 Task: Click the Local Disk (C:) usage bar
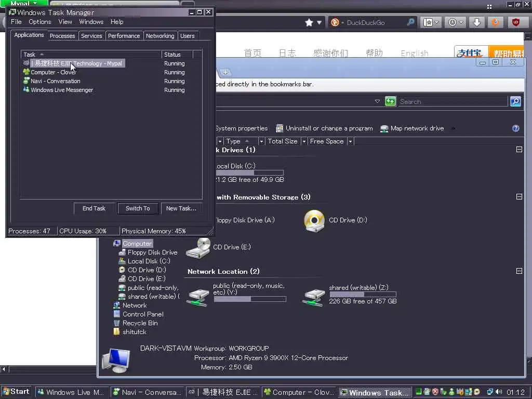pos(249,172)
